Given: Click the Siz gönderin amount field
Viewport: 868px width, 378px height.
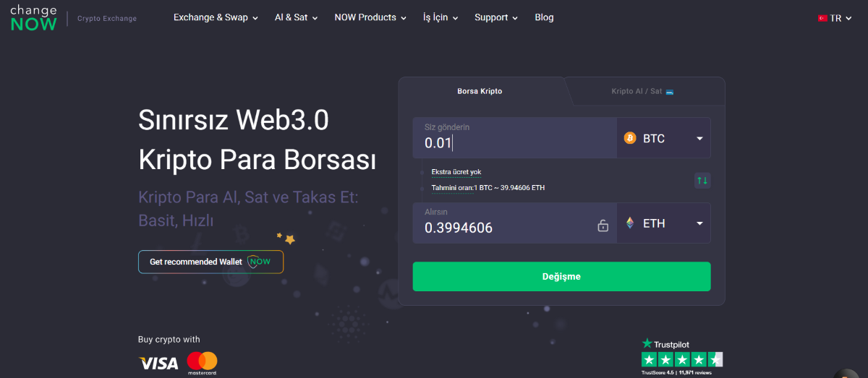Looking at the screenshot, I should 514,138.
